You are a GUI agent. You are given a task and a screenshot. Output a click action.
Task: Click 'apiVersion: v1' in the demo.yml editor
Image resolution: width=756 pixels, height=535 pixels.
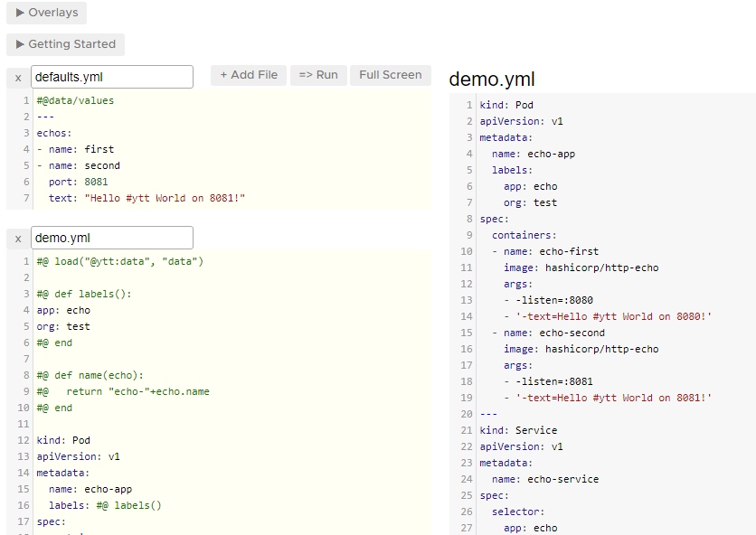tap(78, 457)
